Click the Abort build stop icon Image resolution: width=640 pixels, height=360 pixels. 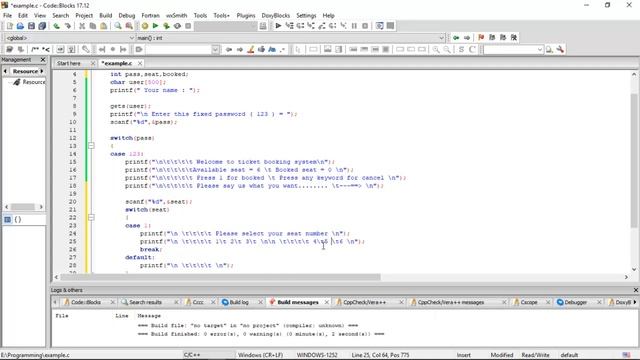(x=188, y=26)
